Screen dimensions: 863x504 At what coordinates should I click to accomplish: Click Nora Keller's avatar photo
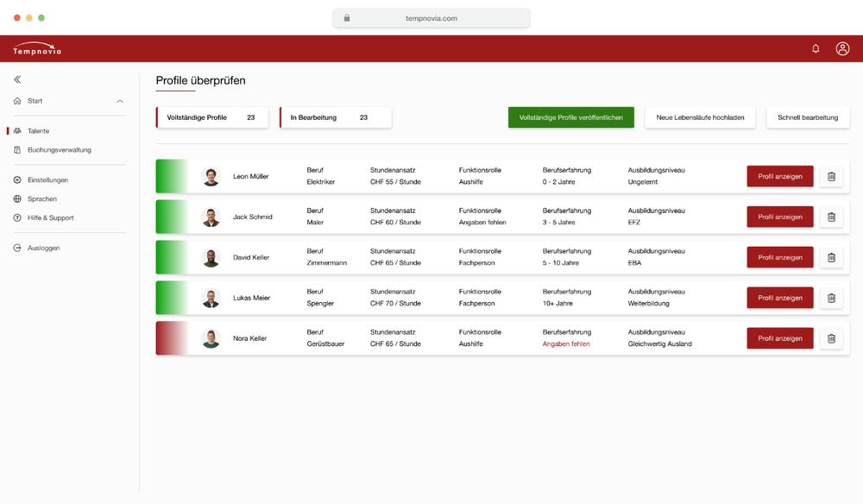point(211,338)
